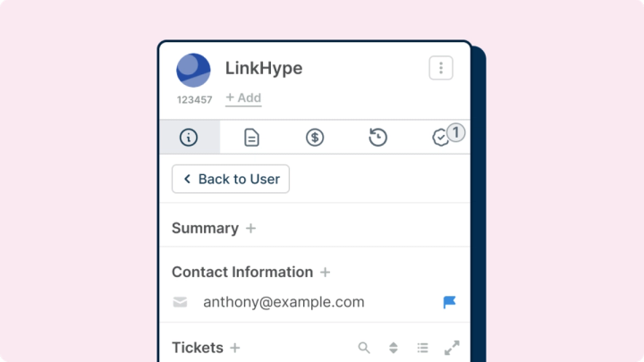644x362 pixels.
Task: Click Back to User button
Action: (x=231, y=179)
